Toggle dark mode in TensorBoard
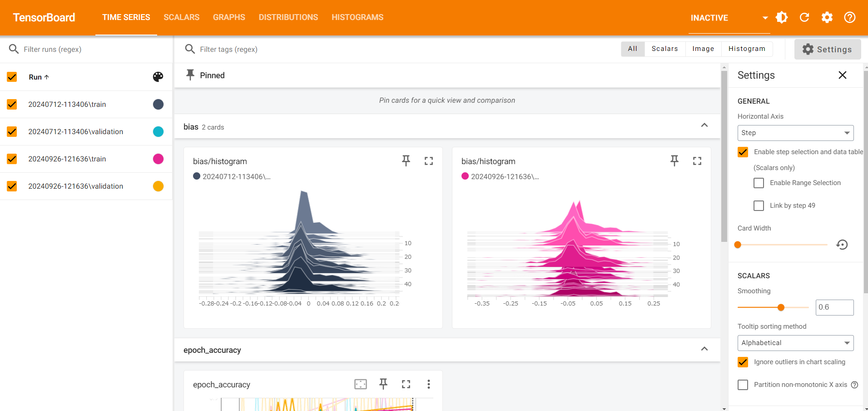This screenshot has height=411, width=868. (782, 17)
